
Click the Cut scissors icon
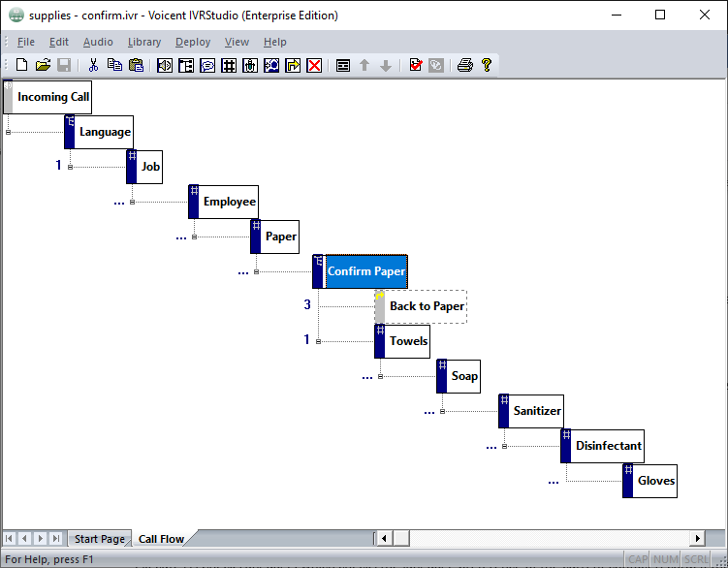click(x=93, y=65)
